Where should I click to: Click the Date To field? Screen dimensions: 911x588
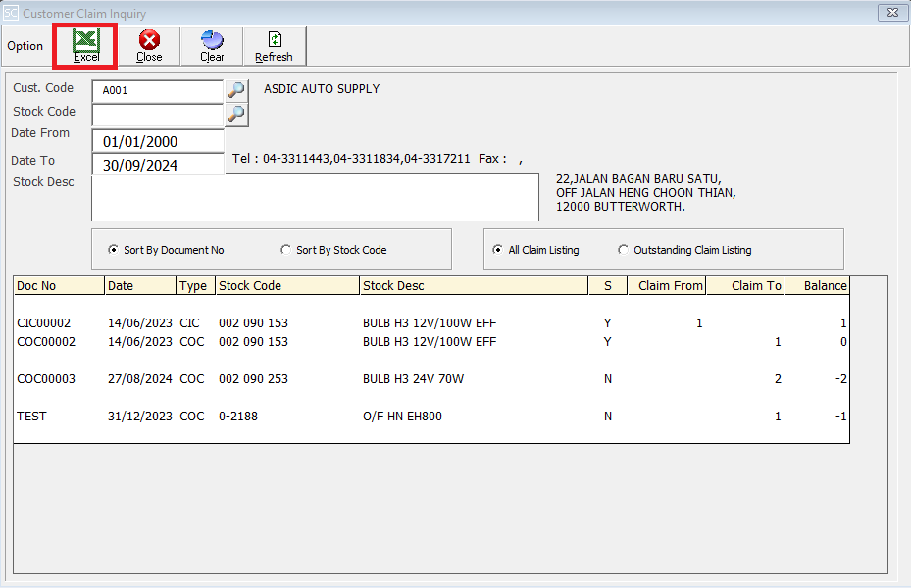click(158, 165)
